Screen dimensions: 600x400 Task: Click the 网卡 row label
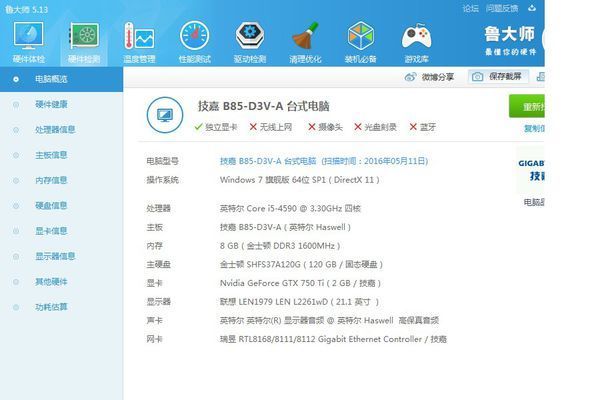tap(154, 339)
